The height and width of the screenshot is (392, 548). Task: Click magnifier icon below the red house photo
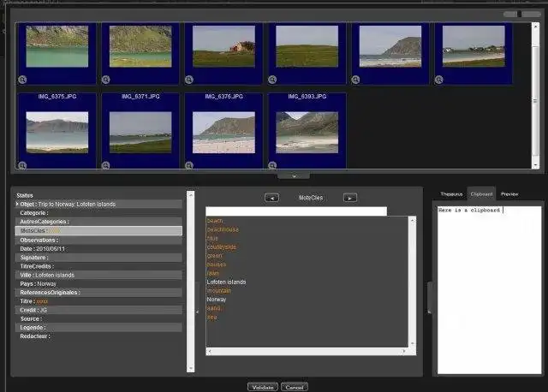click(189, 80)
